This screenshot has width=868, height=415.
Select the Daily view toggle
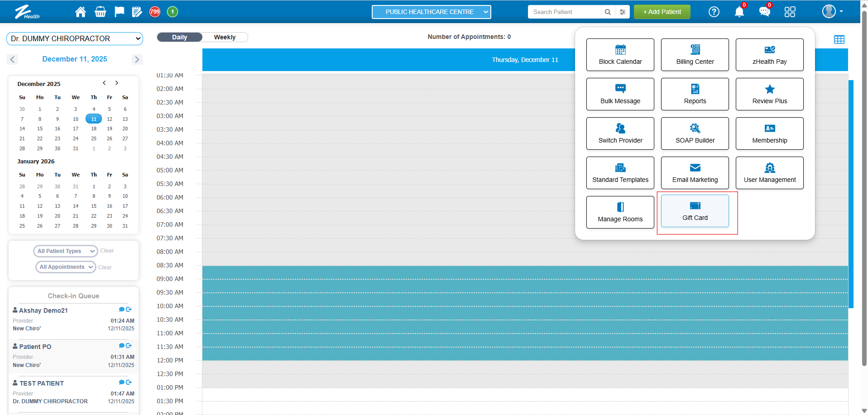click(180, 37)
